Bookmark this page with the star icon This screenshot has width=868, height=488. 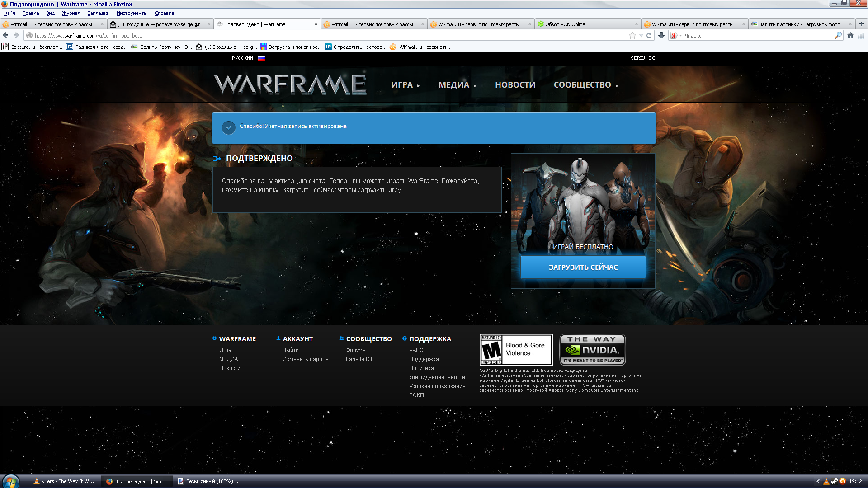click(x=632, y=35)
